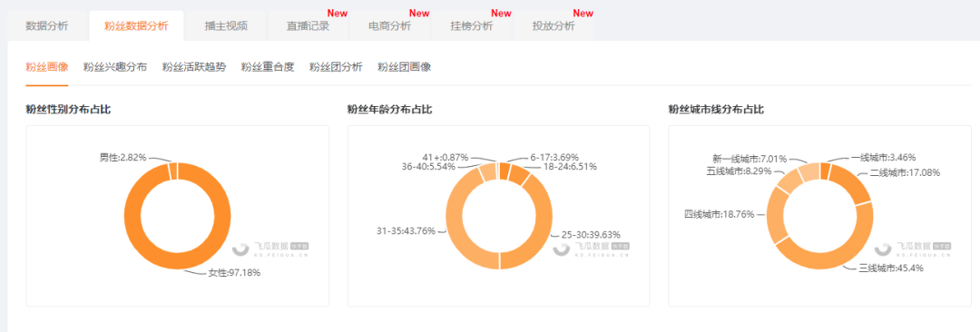
Task: Click the 粉丝年龄分布占比 heading
Action: click(389, 110)
